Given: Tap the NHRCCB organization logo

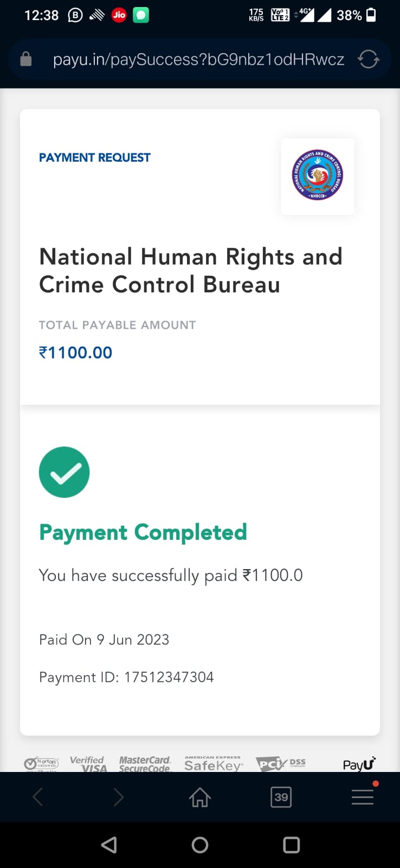Looking at the screenshot, I should coord(318,176).
